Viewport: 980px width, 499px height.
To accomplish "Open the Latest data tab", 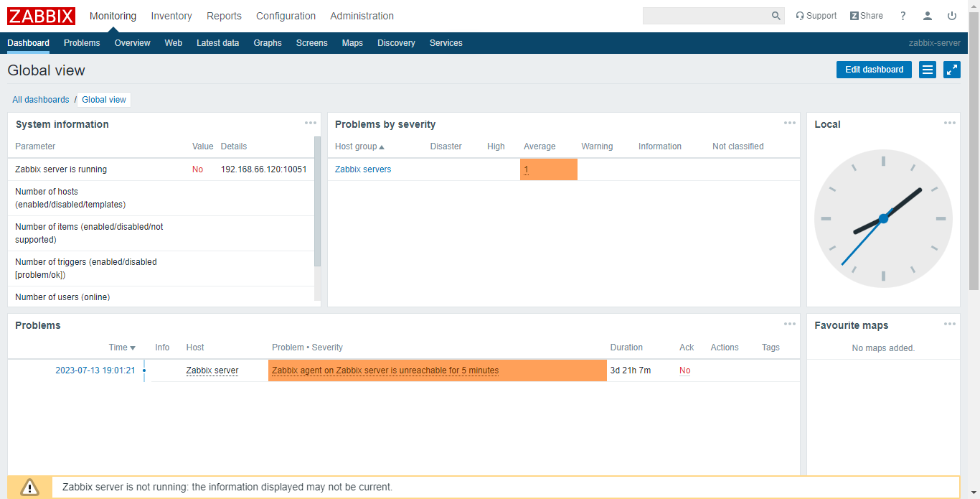I will [218, 43].
